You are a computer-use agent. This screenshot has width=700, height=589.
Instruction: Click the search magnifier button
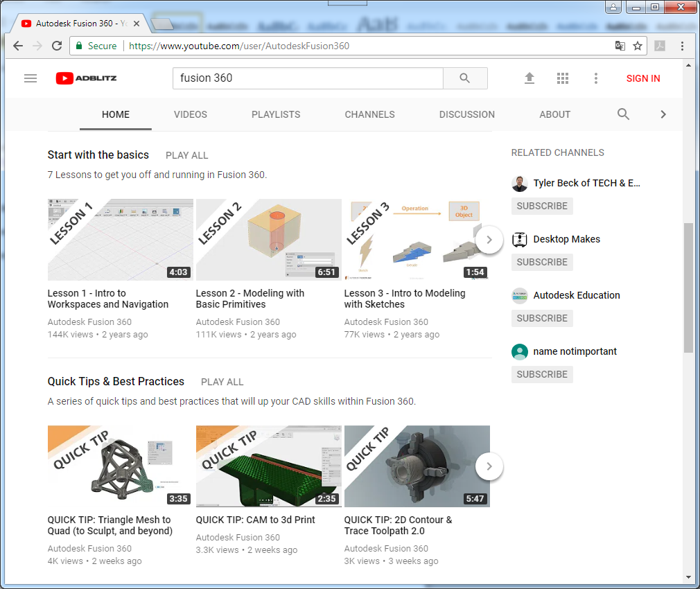[465, 78]
